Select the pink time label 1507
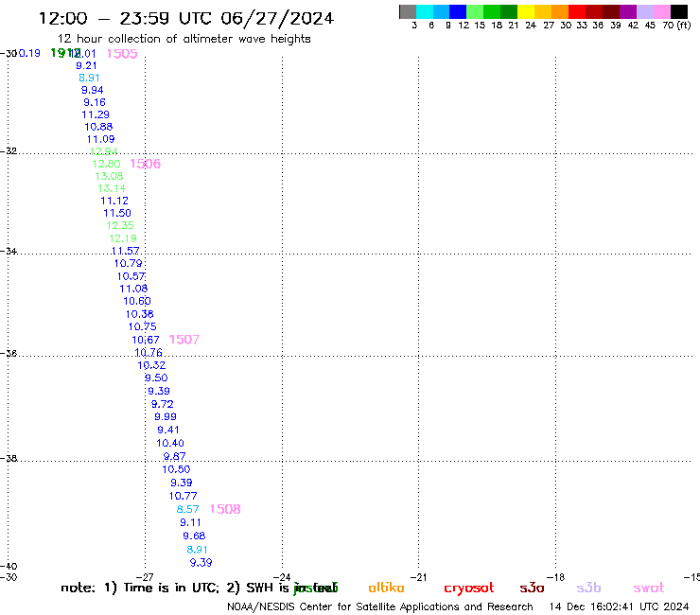The width and height of the screenshot is (700, 615). point(184,340)
